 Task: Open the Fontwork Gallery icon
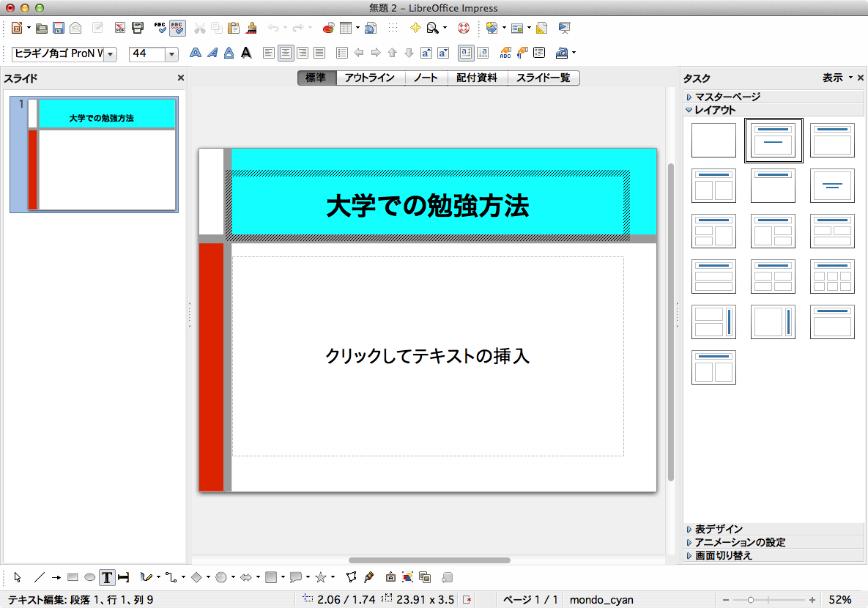pos(390,577)
